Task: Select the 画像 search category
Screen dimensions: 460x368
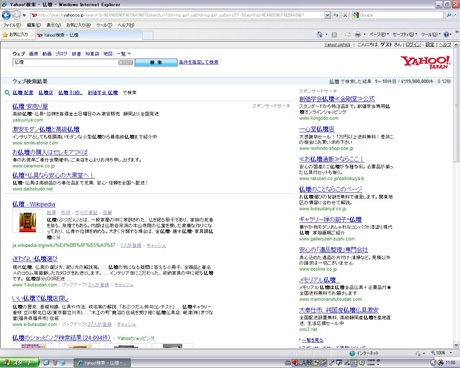Action: point(33,54)
